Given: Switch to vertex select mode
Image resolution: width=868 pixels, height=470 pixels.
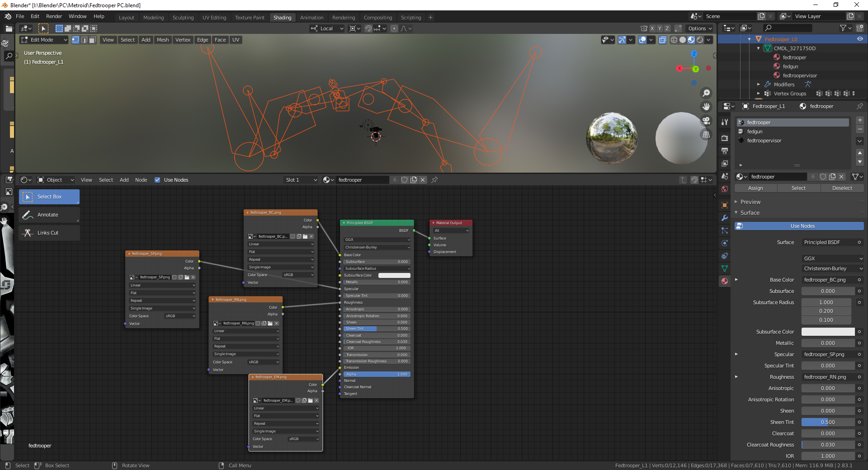Looking at the screenshot, I should pyautogui.click(x=75, y=40).
